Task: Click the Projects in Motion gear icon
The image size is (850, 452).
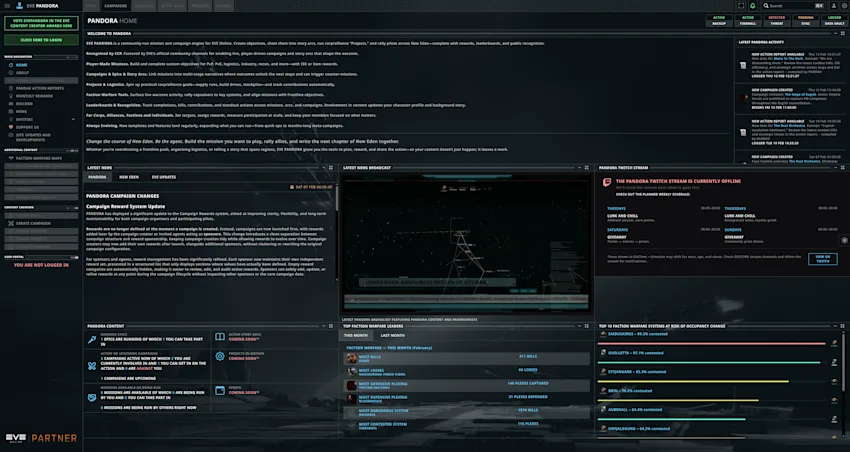Action: click(x=220, y=356)
